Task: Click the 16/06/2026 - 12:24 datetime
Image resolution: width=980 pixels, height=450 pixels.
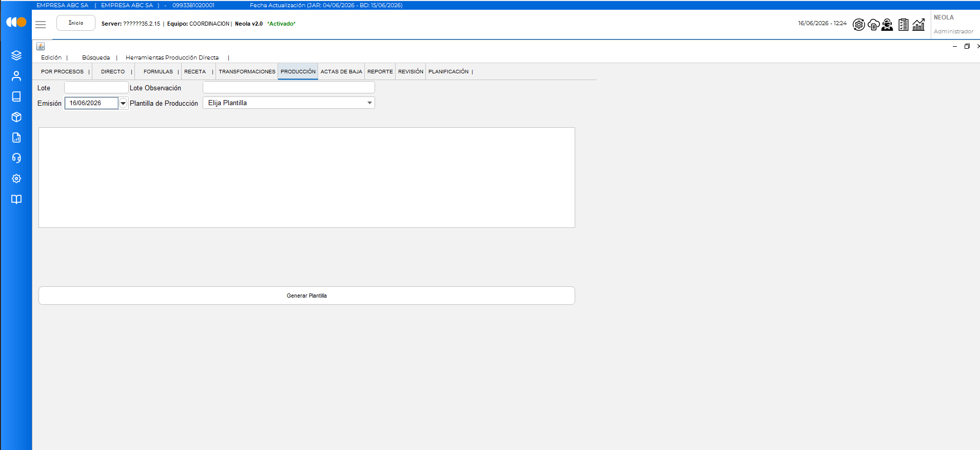Action: [822, 23]
